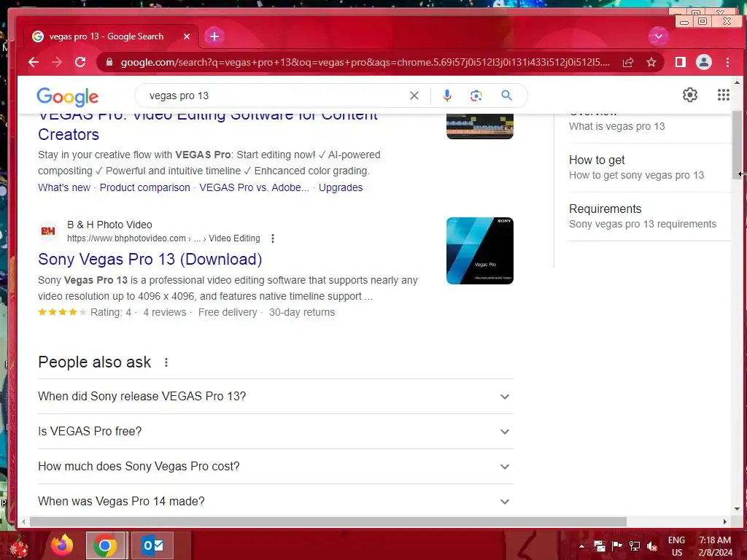Share this page via address bar icon

pos(628,63)
